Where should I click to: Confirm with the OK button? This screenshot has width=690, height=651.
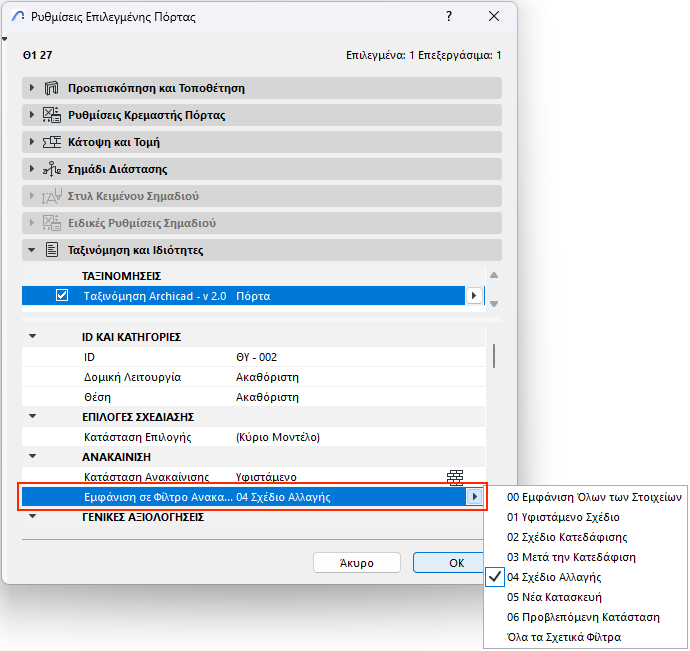tap(448, 563)
